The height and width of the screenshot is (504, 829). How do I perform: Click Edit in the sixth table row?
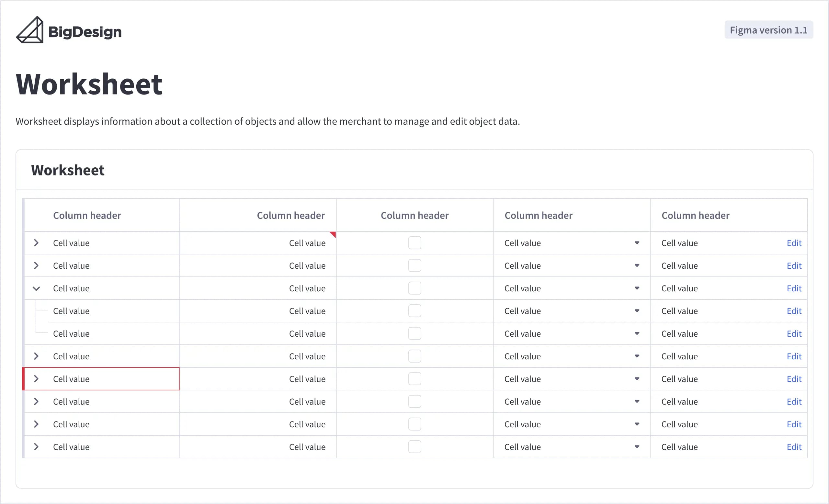tap(794, 356)
